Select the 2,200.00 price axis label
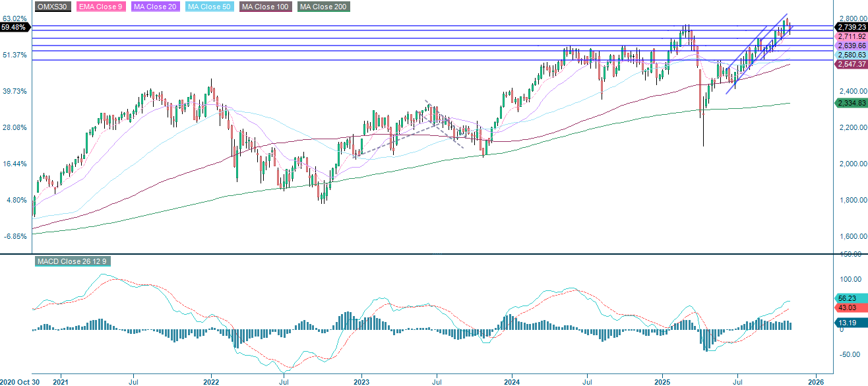Screen dimensions: 868x386 click(852, 127)
